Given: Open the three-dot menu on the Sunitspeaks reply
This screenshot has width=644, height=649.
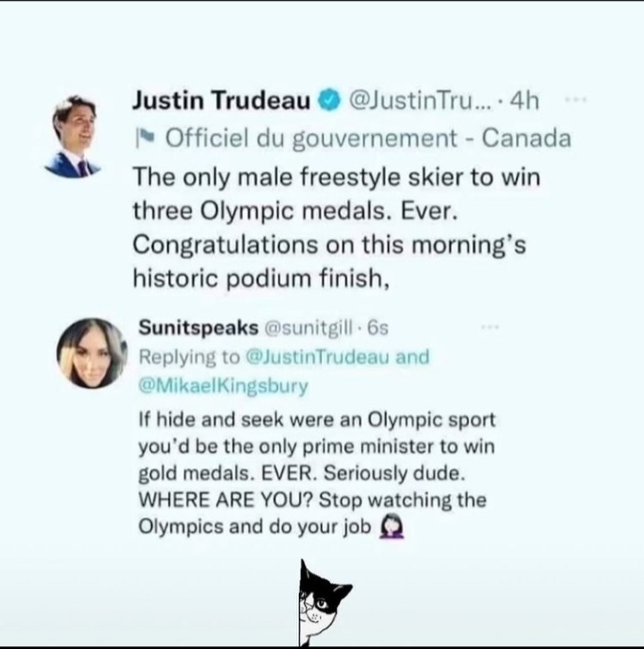Looking at the screenshot, I should [490, 327].
